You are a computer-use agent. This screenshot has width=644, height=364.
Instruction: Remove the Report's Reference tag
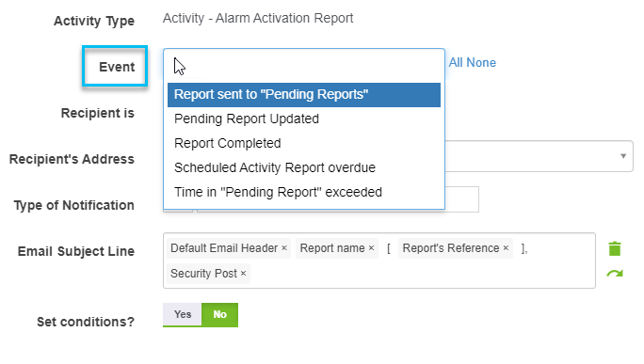506,248
